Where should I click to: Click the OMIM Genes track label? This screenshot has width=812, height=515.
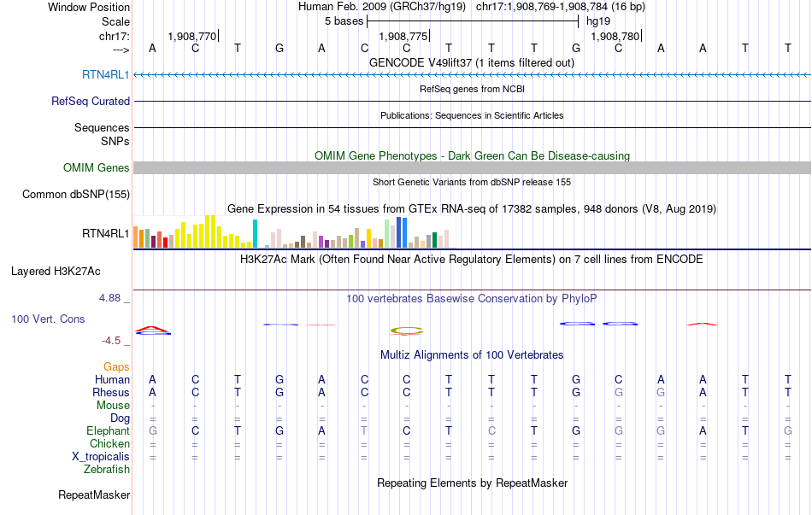[97, 168]
